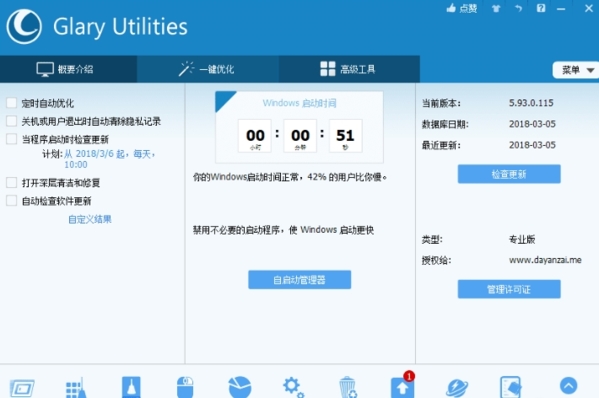Switch to the 概要介绍 tab
This screenshot has height=398, width=599.
pos(68,69)
